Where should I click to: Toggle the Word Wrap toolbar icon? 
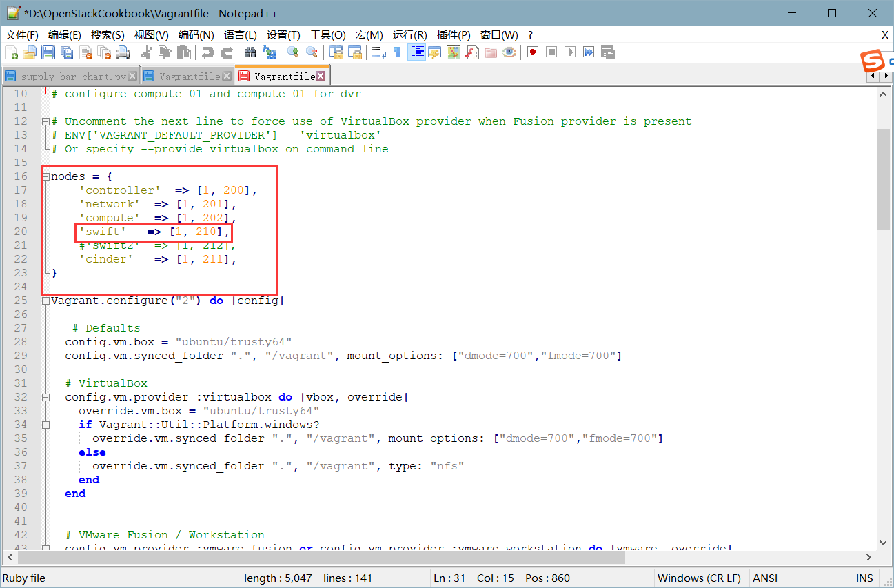[378, 52]
